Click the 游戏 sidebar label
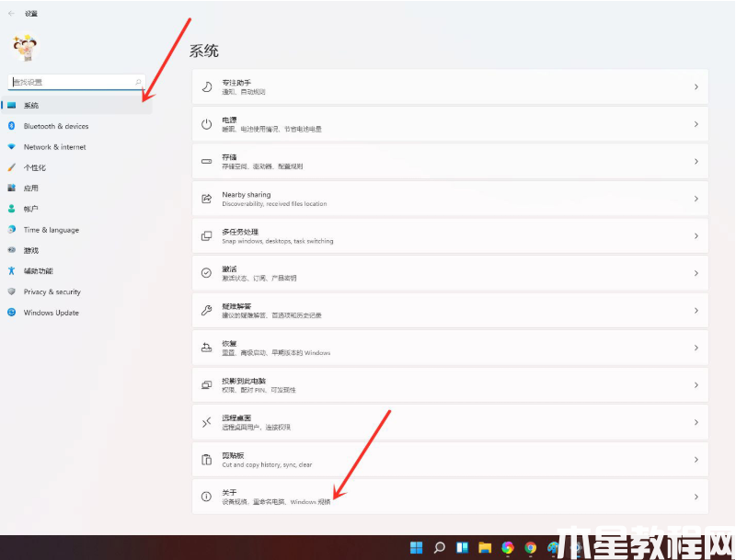The height and width of the screenshot is (560, 736). tap(31, 250)
